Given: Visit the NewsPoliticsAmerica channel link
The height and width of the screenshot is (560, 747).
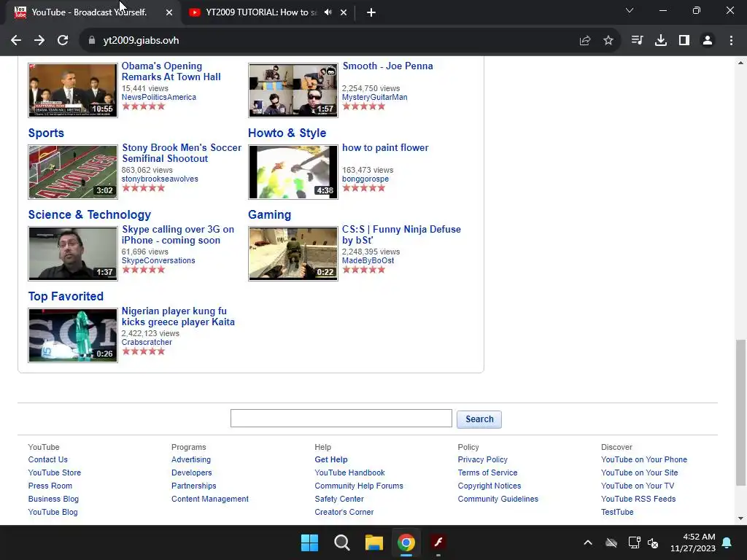Looking at the screenshot, I should (158, 97).
